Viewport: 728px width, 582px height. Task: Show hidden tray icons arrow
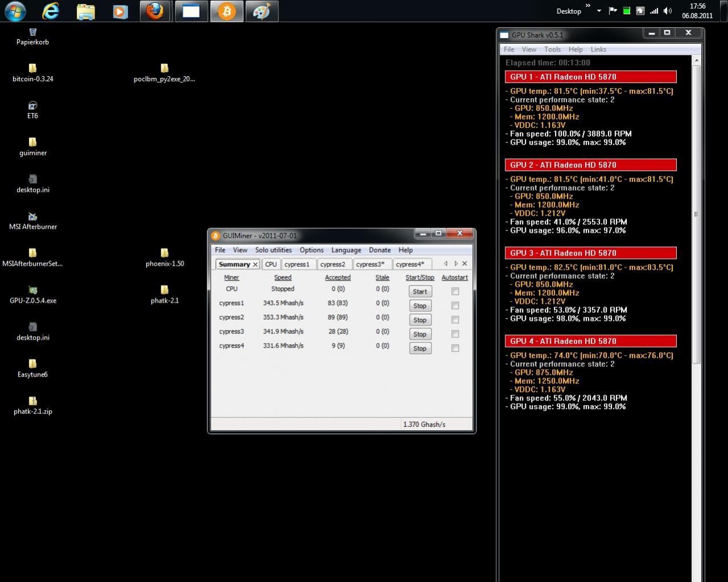coord(599,11)
